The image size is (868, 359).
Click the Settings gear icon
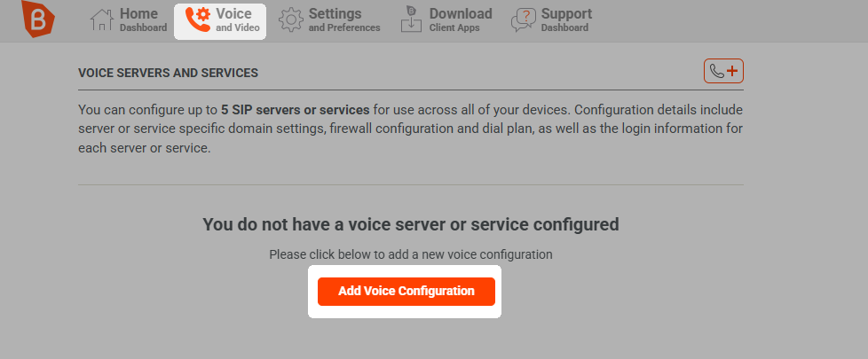click(x=290, y=20)
